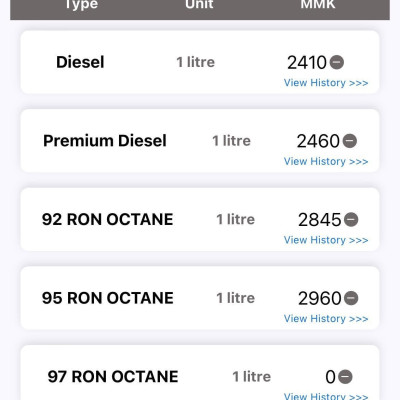Click the Type column header

point(81,5)
